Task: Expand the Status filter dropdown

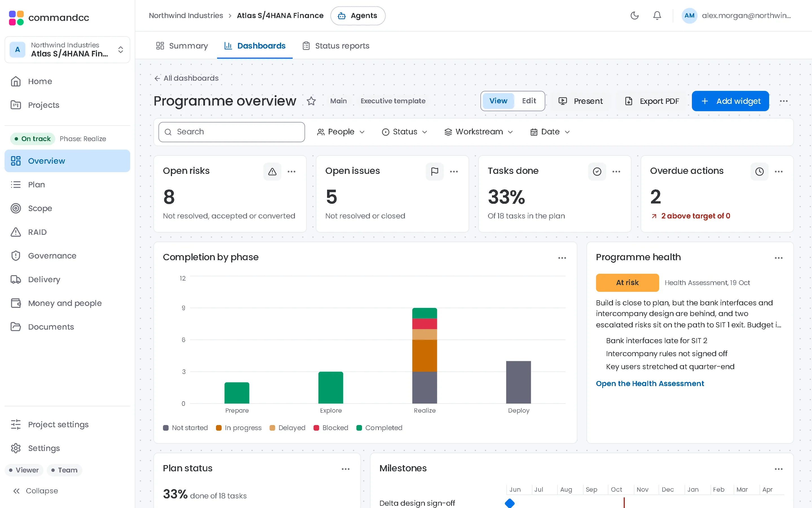Action: [x=404, y=132]
